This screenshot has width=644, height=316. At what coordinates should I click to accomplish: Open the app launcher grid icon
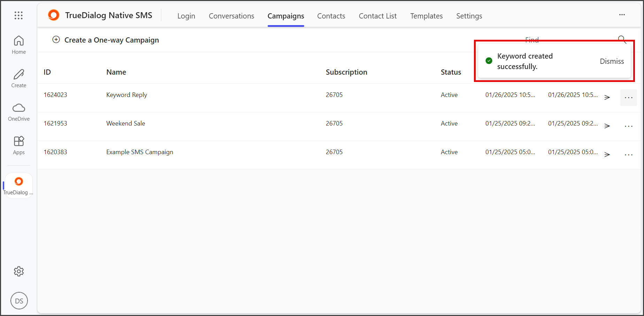coord(18,15)
